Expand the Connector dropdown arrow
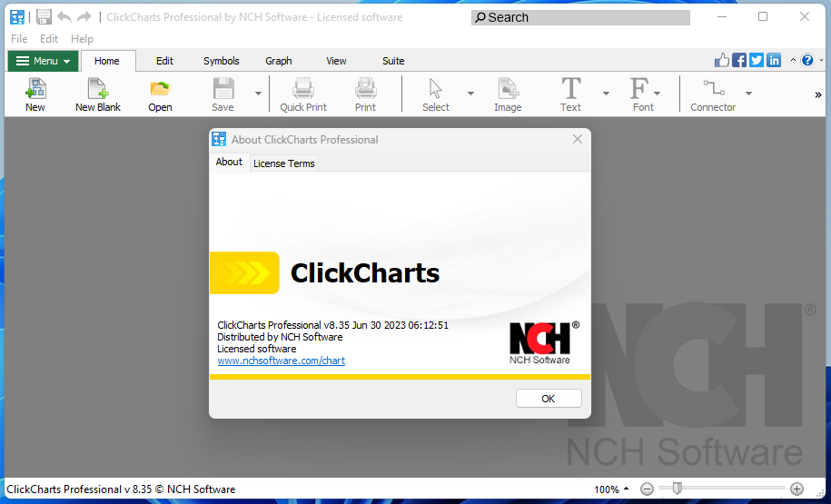Screen dimensions: 831x504 [x=748, y=94]
